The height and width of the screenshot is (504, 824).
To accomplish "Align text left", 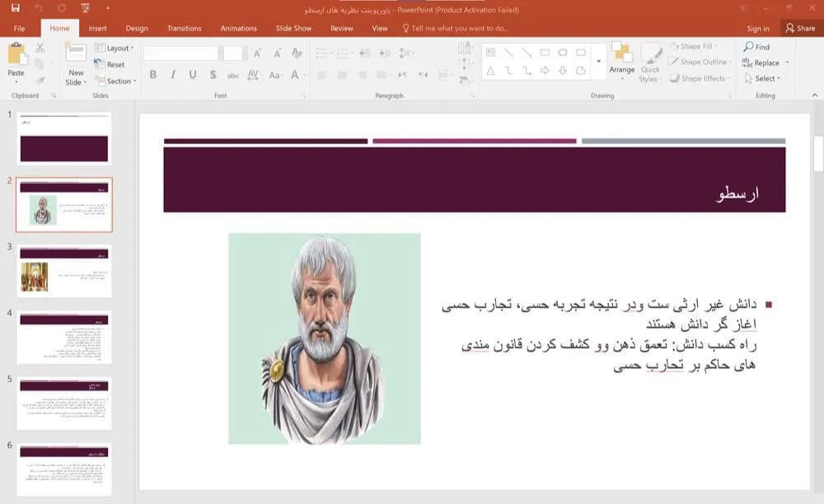I will pyautogui.click(x=323, y=75).
